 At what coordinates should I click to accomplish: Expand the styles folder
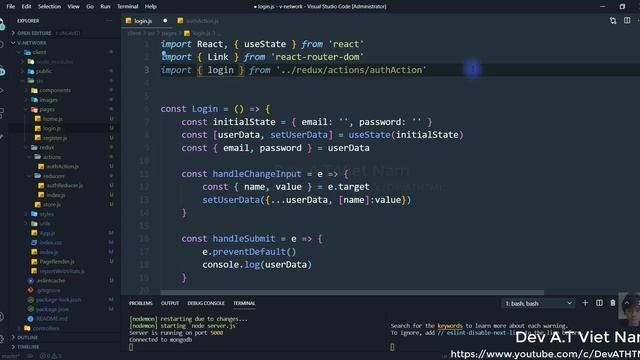coord(46,214)
